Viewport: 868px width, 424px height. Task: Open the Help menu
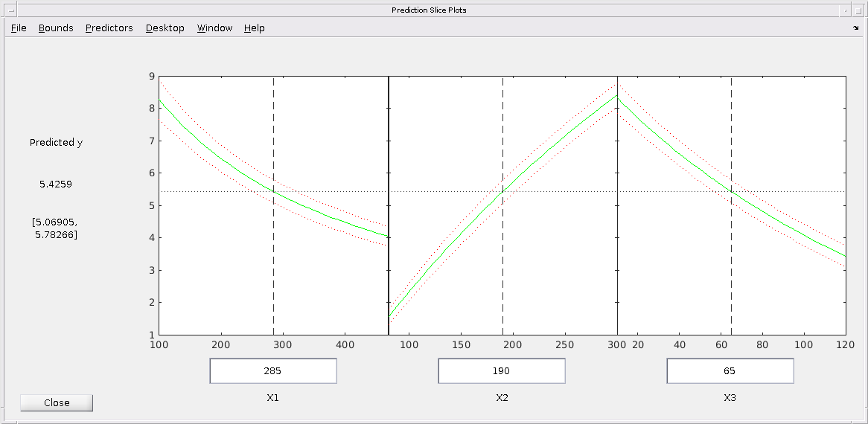tap(254, 28)
